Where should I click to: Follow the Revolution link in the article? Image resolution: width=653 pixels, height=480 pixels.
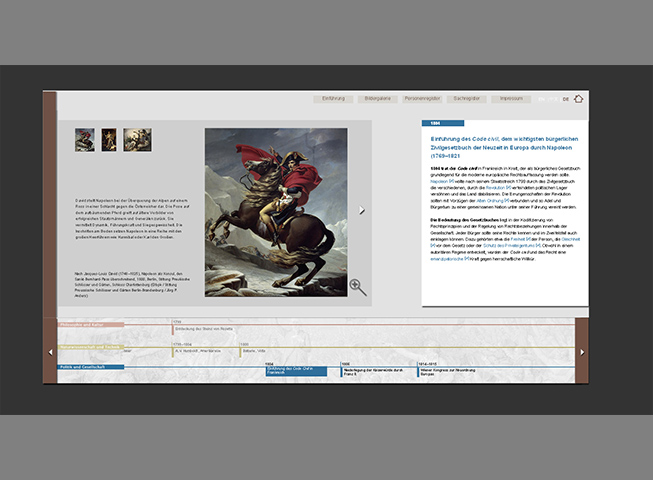coord(498,188)
